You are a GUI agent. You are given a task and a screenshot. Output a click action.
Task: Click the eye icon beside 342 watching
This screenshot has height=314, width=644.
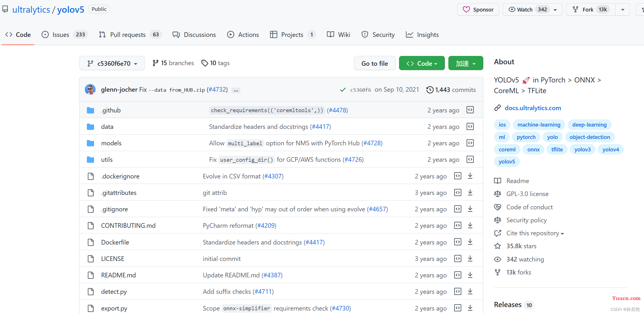tap(497, 259)
